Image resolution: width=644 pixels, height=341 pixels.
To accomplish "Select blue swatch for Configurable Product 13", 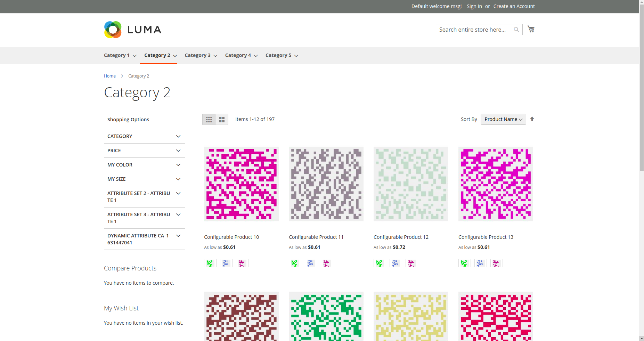I will click(x=481, y=263).
